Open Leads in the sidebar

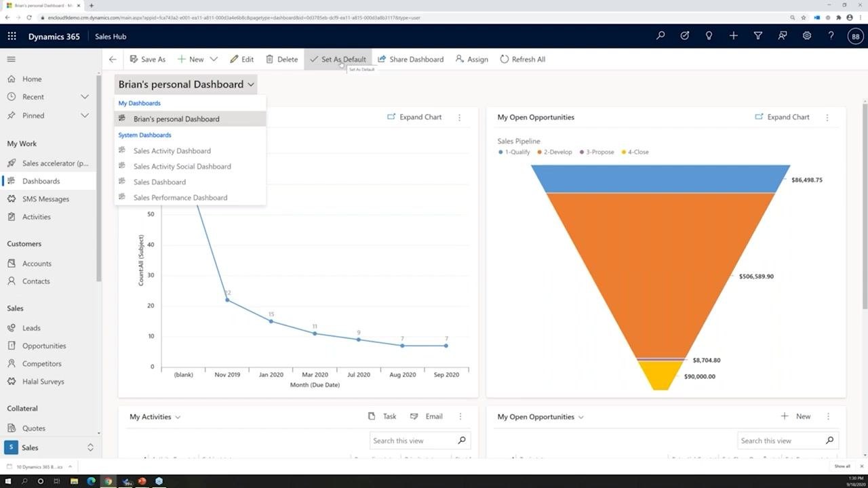click(31, 328)
